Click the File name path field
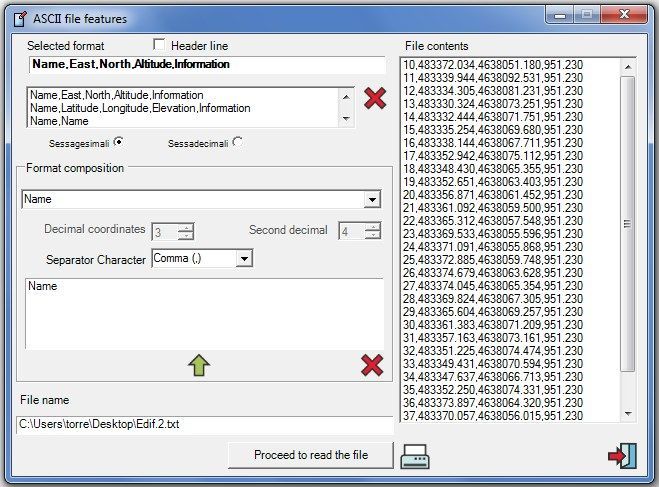This screenshot has height=487, width=659. (205, 424)
